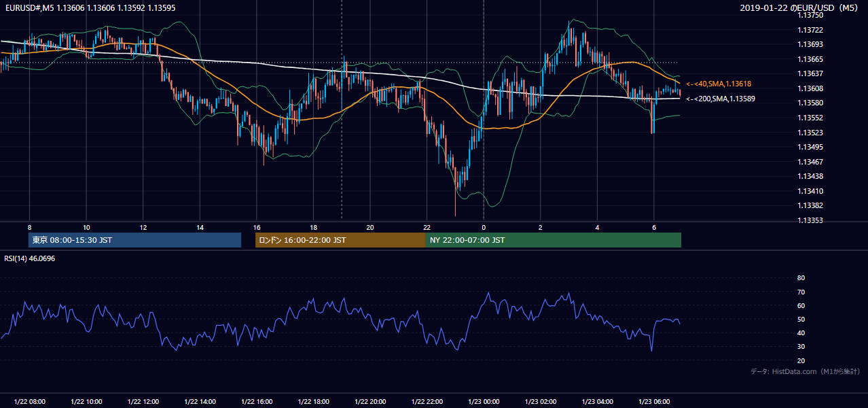Click price axis label 1.13608

[810, 88]
